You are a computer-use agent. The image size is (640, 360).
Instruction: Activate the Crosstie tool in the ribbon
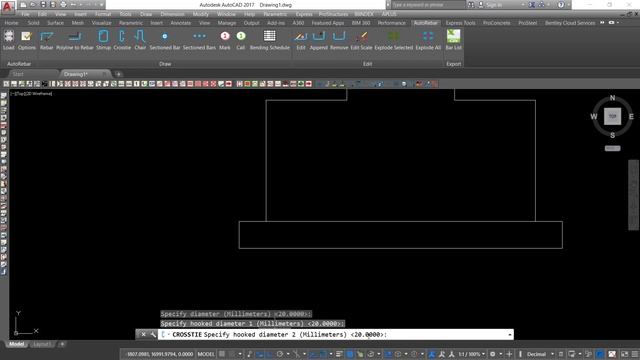(x=122, y=40)
